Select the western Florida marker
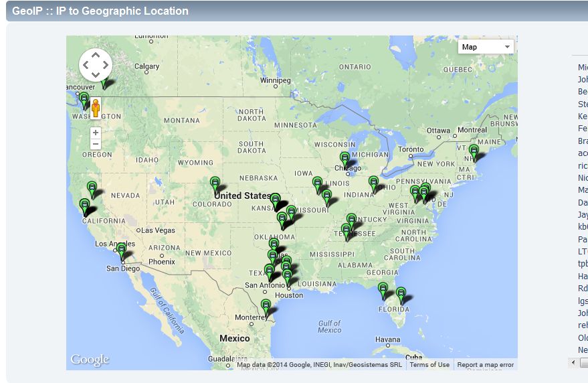 383,289
